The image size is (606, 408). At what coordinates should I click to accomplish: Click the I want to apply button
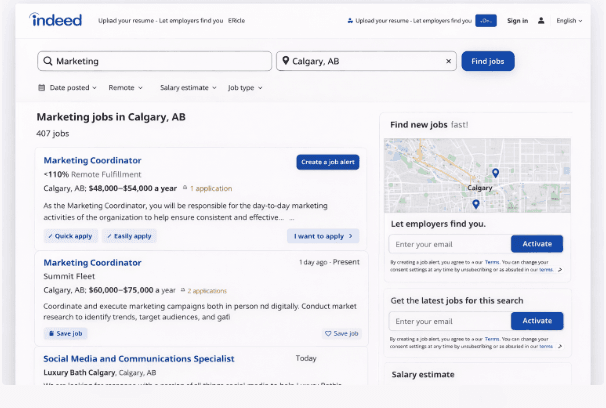(x=323, y=236)
